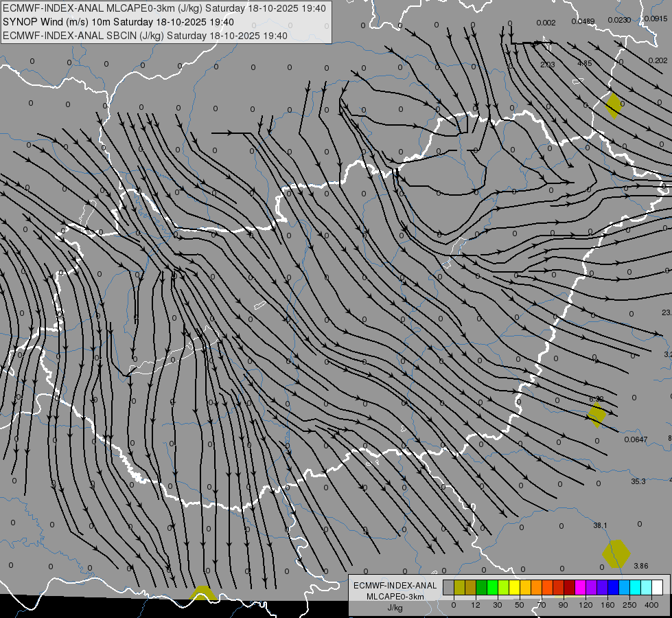This screenshot has width=672, height=618.
Task: Click the legend tick label 250
Action: [x=629, y=605]
